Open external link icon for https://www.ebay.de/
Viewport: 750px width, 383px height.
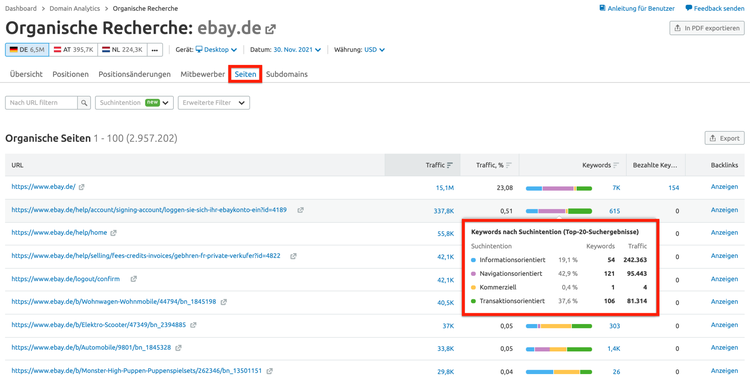point(81,187)
